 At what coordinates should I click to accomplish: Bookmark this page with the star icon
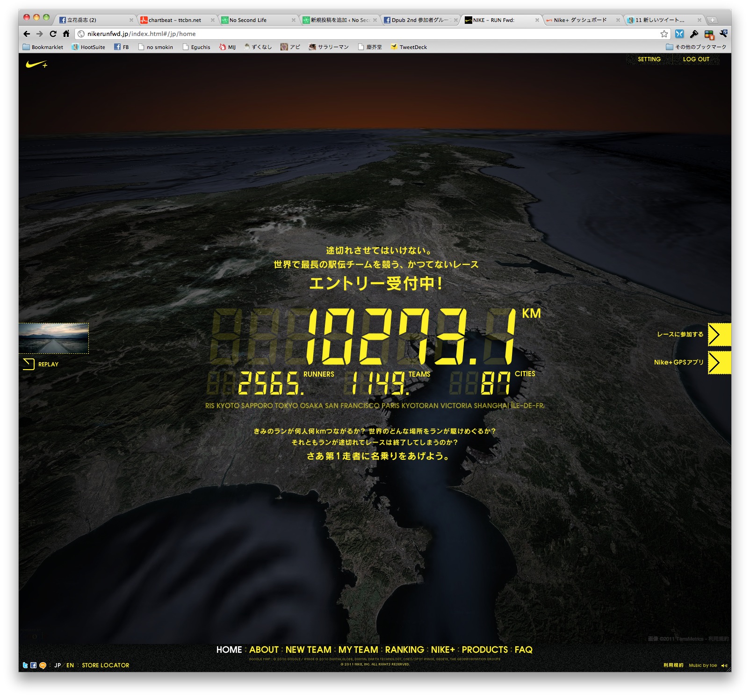coord(664,34)
